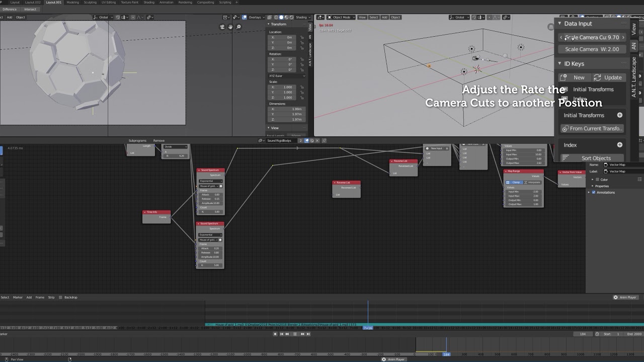Adjust the Scale Camera Cu slider value
The image size is (644, 362).
pyautogui.click(x=592, y=37)
